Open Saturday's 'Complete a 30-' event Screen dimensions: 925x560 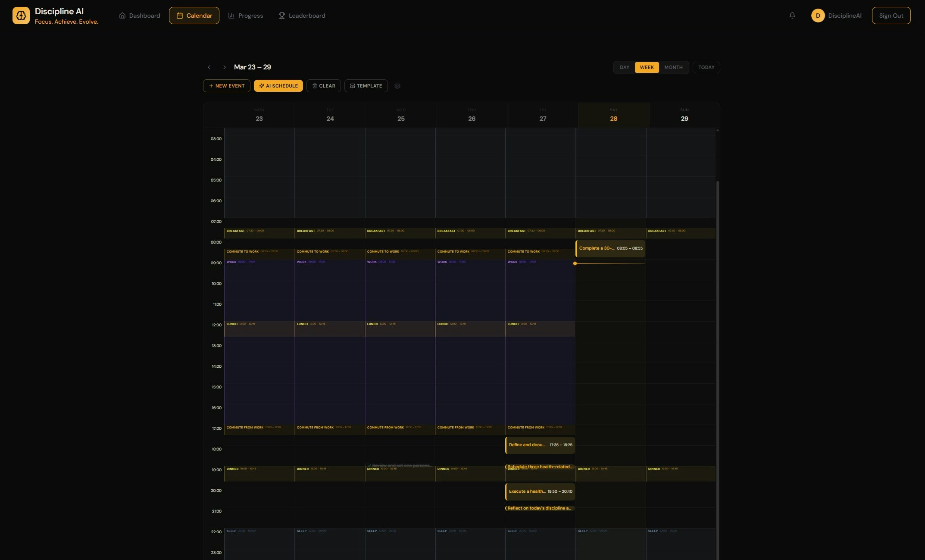pyautogui.click(x=610, y=248)
